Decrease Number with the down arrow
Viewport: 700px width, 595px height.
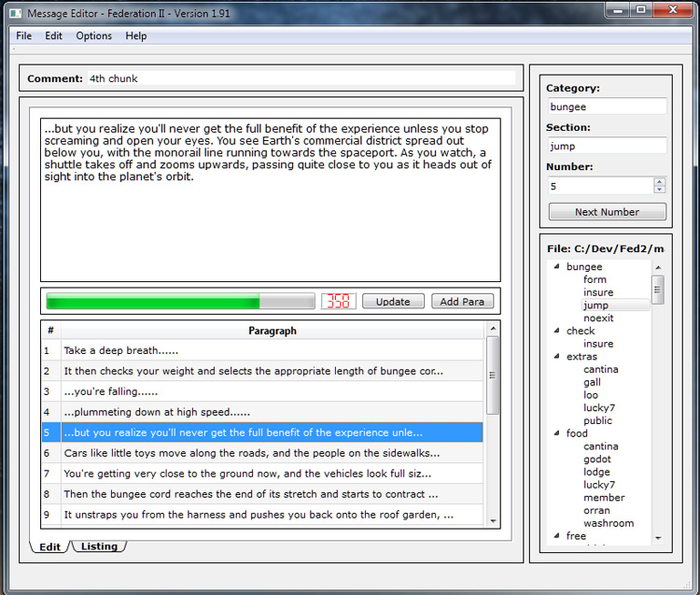pos(659,190)
